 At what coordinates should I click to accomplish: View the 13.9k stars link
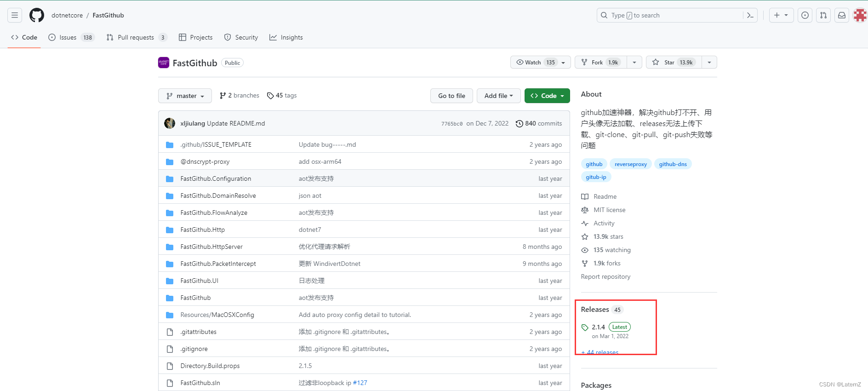point(602,236)
